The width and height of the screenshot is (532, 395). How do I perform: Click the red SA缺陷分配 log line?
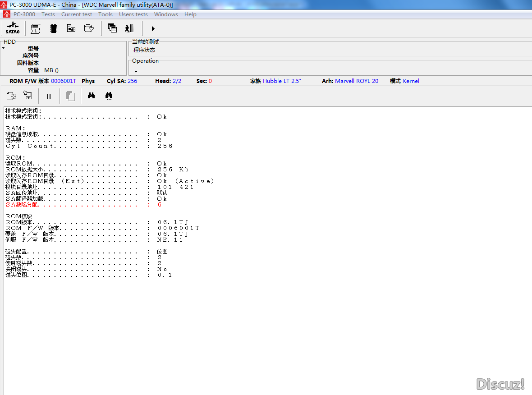83,205
